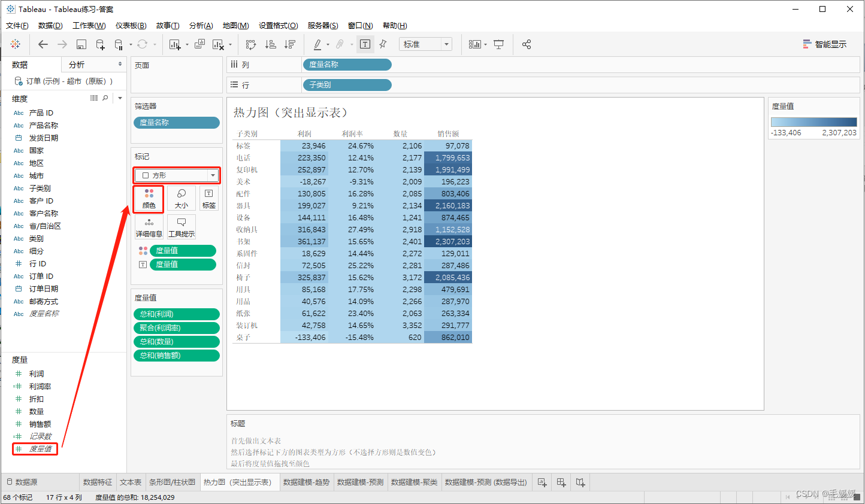Click the duplicate worksheet icon
The width and height of the screenshot is (865, 504).
[x=199, y=44]
